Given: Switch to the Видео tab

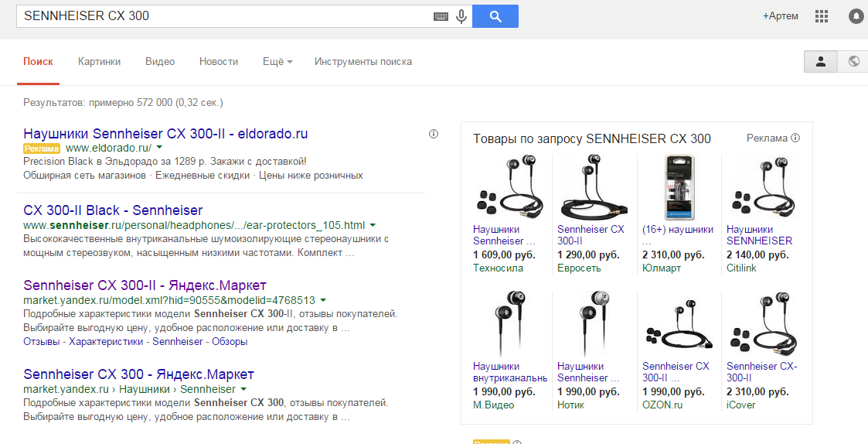Looking at the screenshot, I should pyautogui.click(x=160, y=62).
